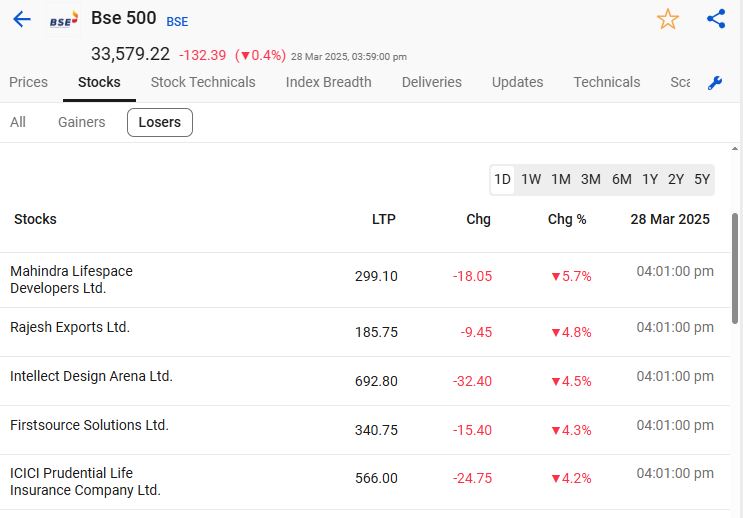Screen dimensions: 743x518
Task: Open the wrench settings icon
Action: (x=714, y=83)
